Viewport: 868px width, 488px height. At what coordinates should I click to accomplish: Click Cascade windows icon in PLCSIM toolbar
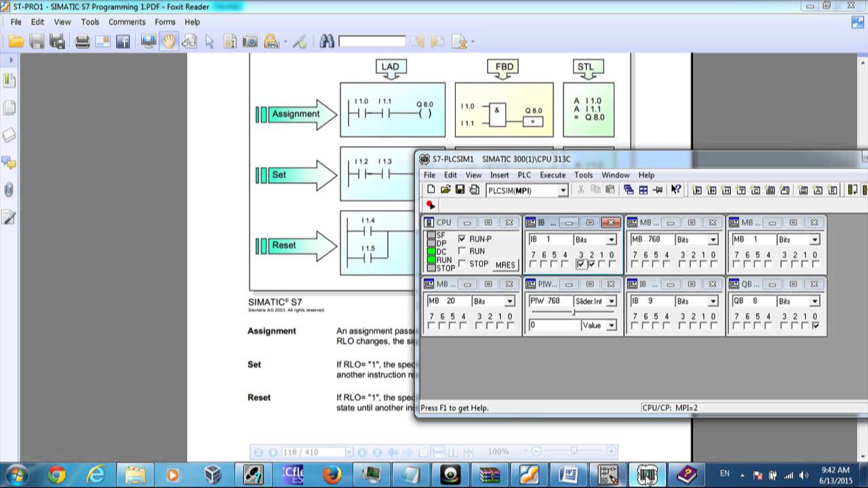(629, 190)
